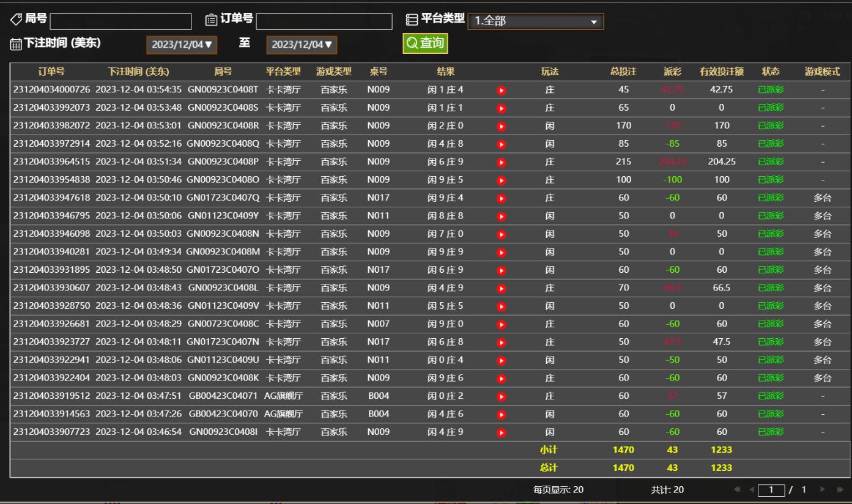Open the 平台类型 dropdown showing 1.全部
The image size is (852, 504).
[535, 21]
